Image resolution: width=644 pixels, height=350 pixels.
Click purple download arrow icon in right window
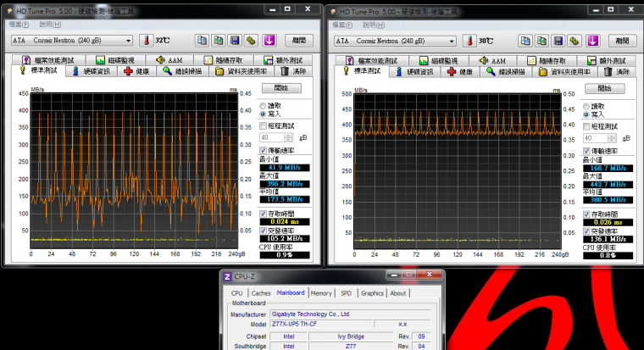[x=592, y=41]
